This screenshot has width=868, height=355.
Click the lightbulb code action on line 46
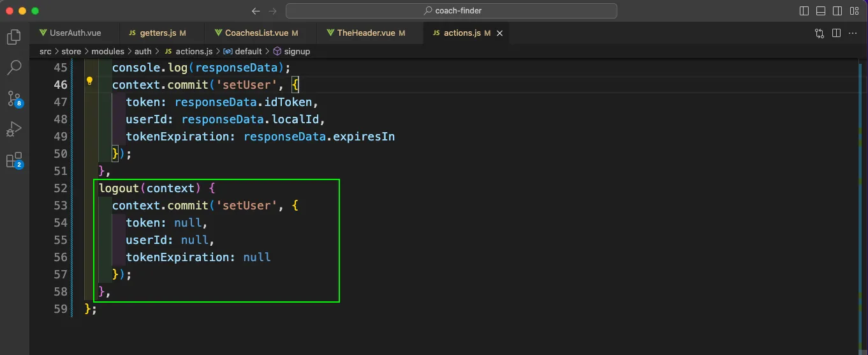[90, 81]
